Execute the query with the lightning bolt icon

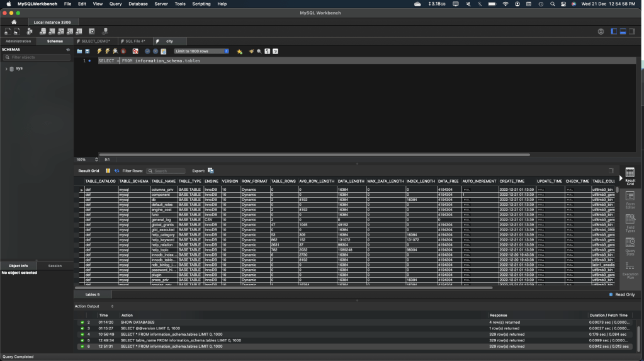coord(99,51)
